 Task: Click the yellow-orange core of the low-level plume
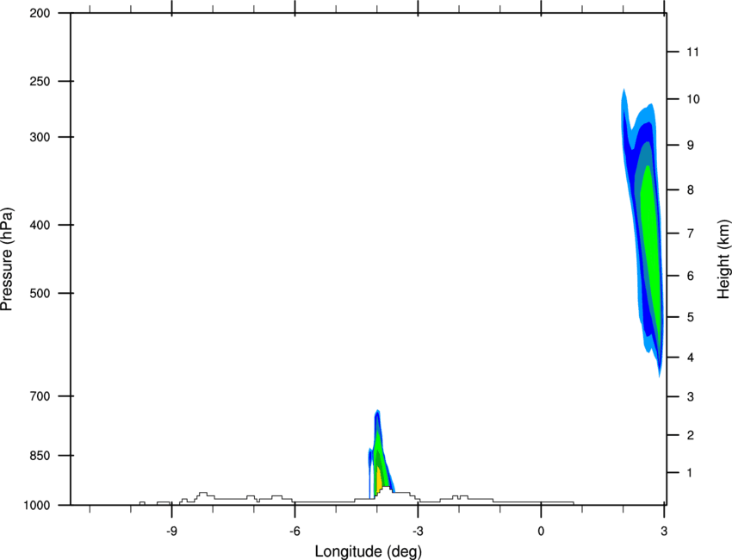[x=379, y=479]
